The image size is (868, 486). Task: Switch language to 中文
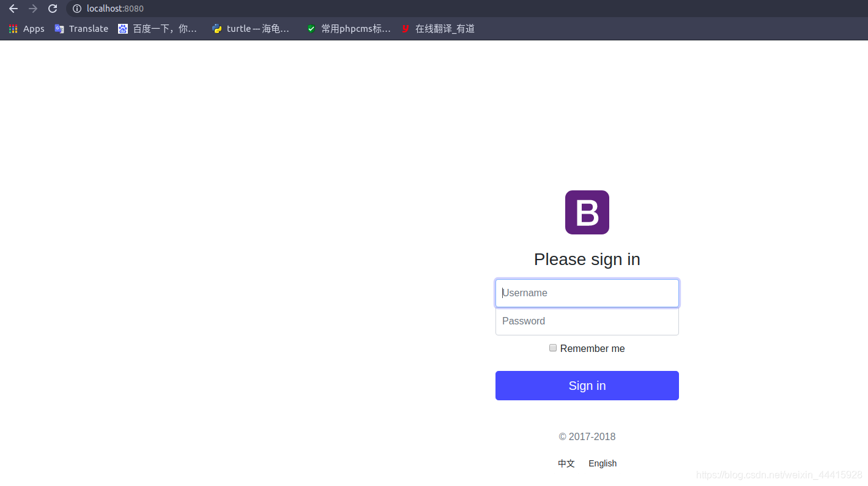pyautogui.click(x=566, y=463)
